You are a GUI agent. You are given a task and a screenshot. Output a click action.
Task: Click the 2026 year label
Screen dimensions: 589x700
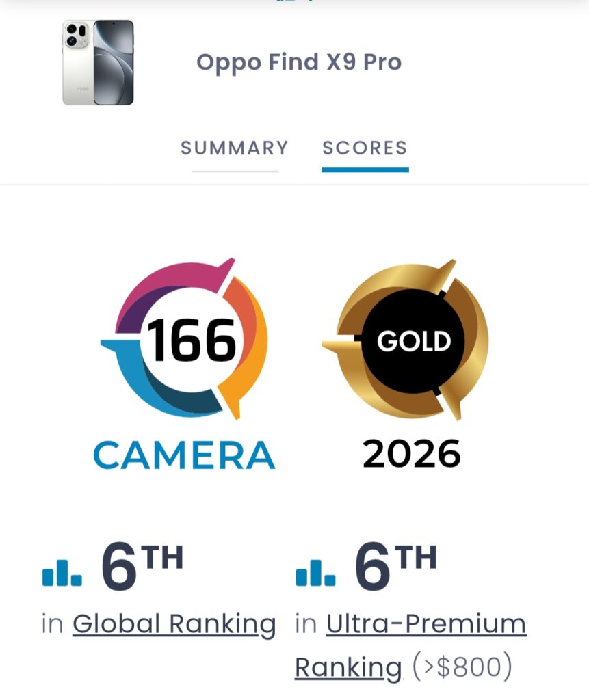point(411,455)
